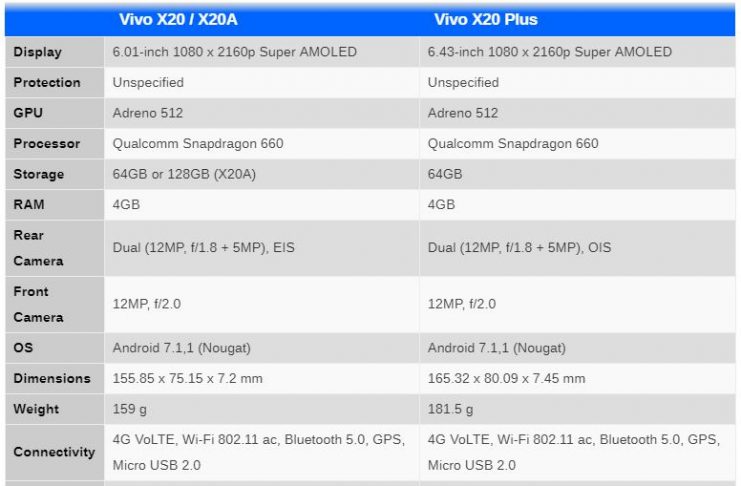This screenshot has height=486, width=741.
Task: Click Snapdragon 660 in the X20 / X20A column
Action: 198,144
